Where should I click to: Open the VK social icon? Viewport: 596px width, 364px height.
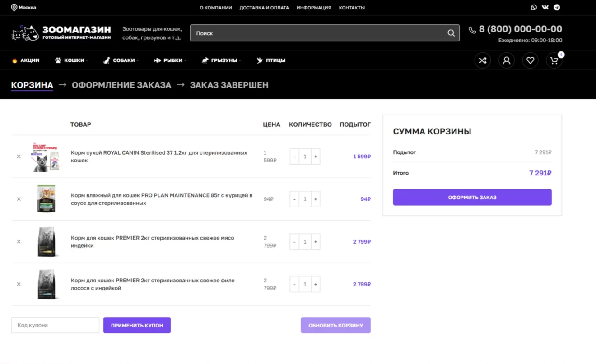545,7
